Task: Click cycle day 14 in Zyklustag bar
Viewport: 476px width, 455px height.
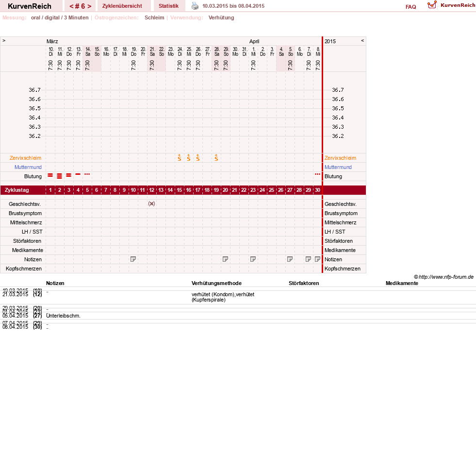Action: click(170, 190)
